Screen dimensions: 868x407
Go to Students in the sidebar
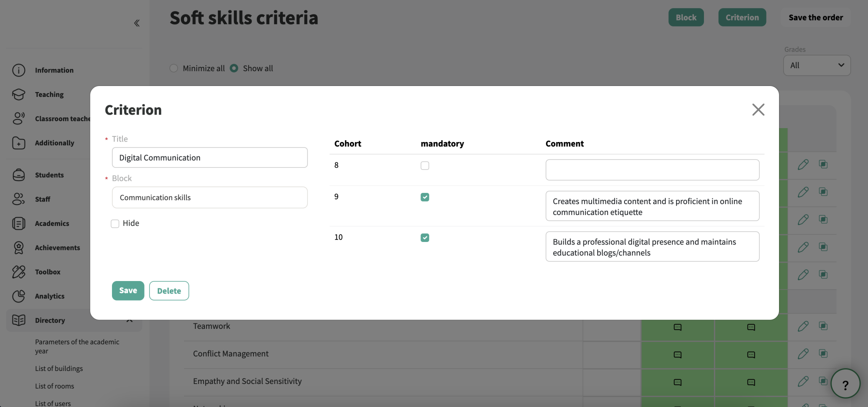coord(49,175)
